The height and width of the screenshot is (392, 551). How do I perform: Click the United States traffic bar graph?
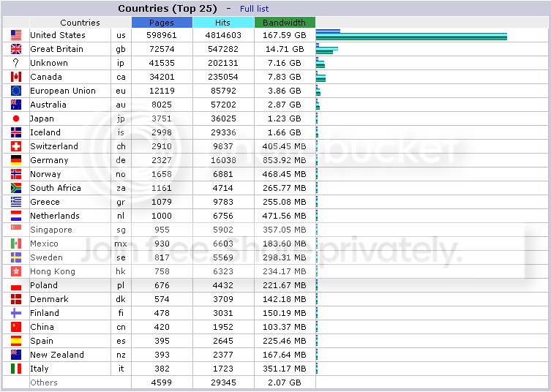[411, 35]
